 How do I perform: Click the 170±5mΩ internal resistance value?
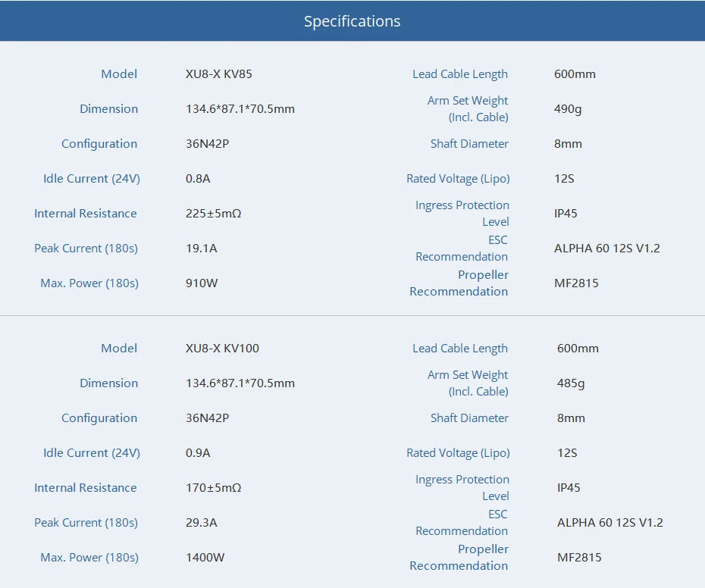point(213,488)
